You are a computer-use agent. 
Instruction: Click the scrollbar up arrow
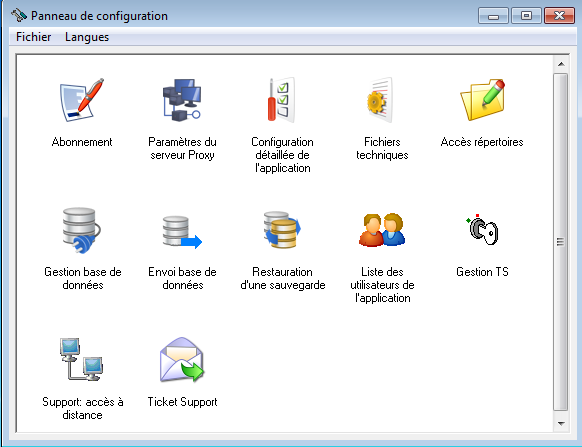click(x=561, y=64)
